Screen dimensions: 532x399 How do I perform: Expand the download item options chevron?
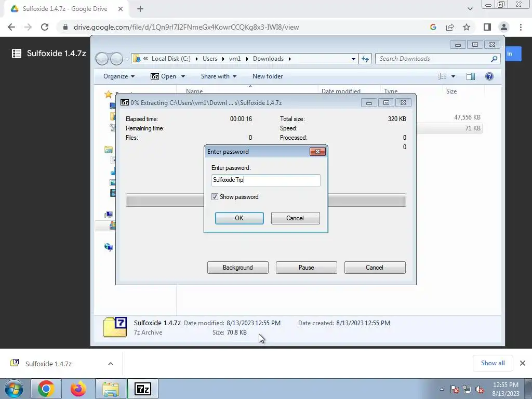coord(111,364)
